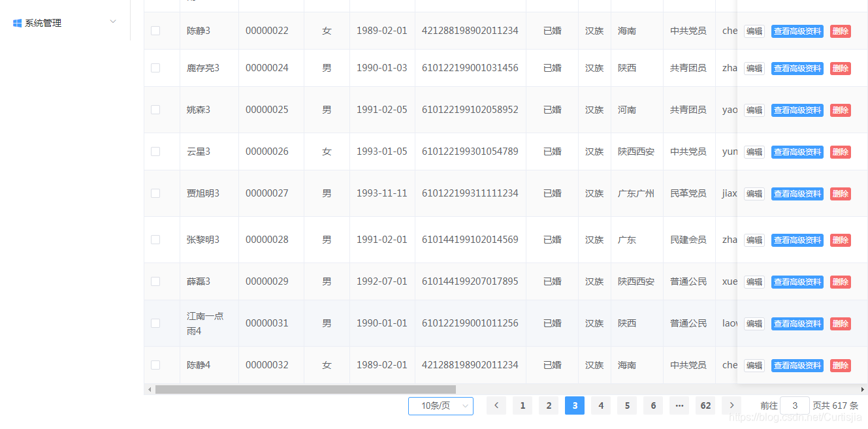
Task: Delete the 陈静4 record
Action: tap(841, 365)
